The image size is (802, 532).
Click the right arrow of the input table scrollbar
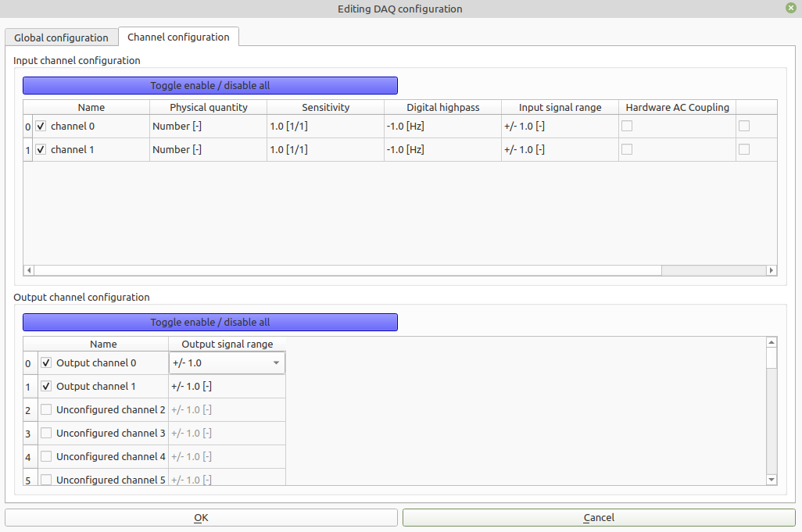click(772, 270)
